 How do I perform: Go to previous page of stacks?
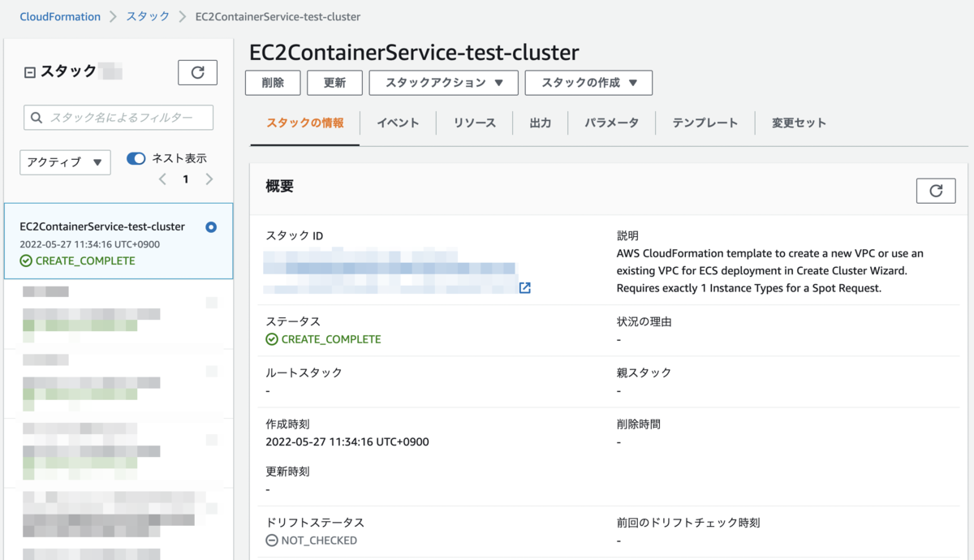click(x=162, y=179)
